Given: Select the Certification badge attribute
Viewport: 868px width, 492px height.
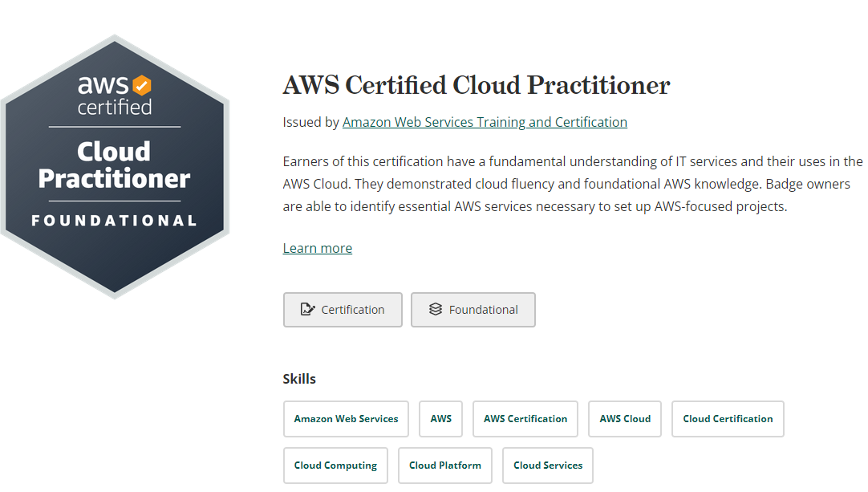Looking at the screenshot, I should 343,310.
